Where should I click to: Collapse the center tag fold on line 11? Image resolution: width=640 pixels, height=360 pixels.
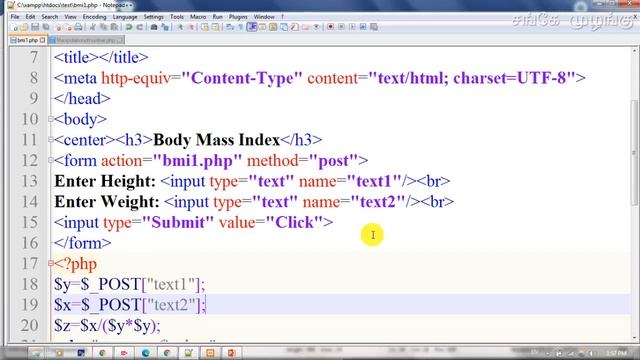51,140
